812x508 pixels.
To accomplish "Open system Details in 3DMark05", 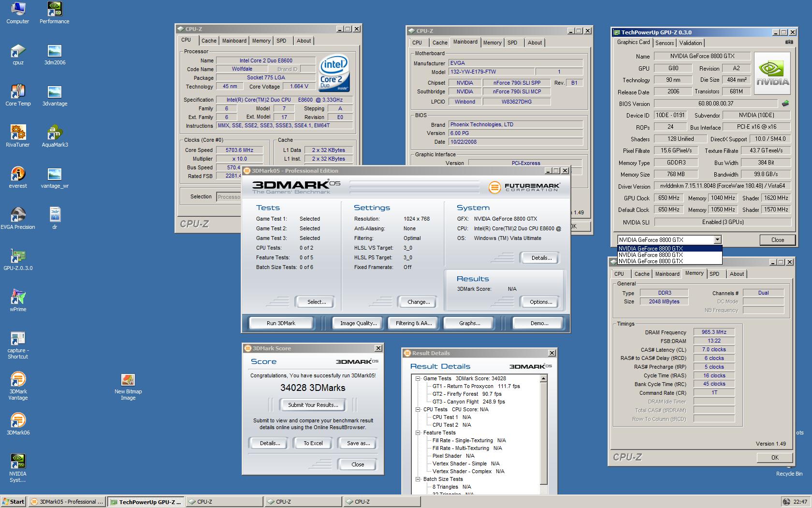I will (541, 258).
